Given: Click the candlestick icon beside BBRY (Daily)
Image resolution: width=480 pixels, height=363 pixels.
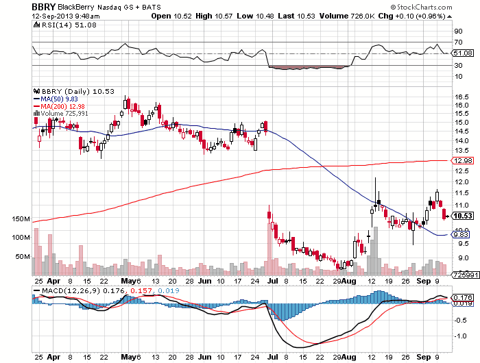Looking at the screenshot, I should point(36,91).
